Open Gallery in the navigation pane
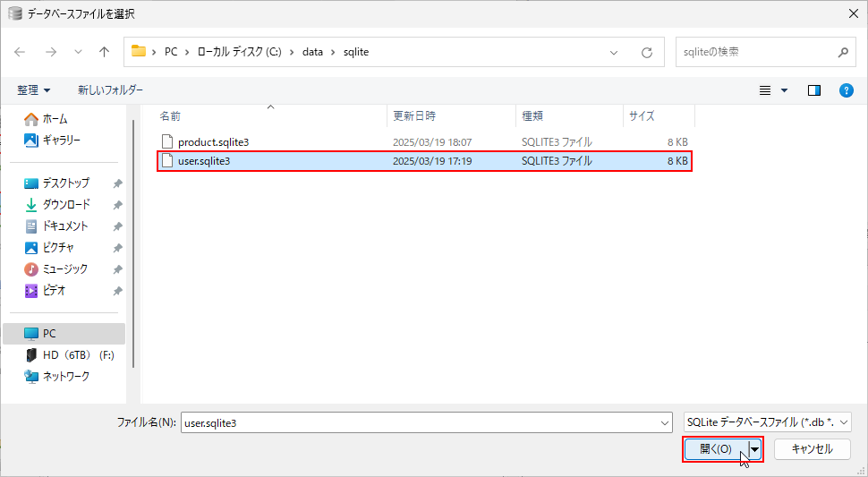Screen dimensions: 868x477 click(x=61, y=140)
